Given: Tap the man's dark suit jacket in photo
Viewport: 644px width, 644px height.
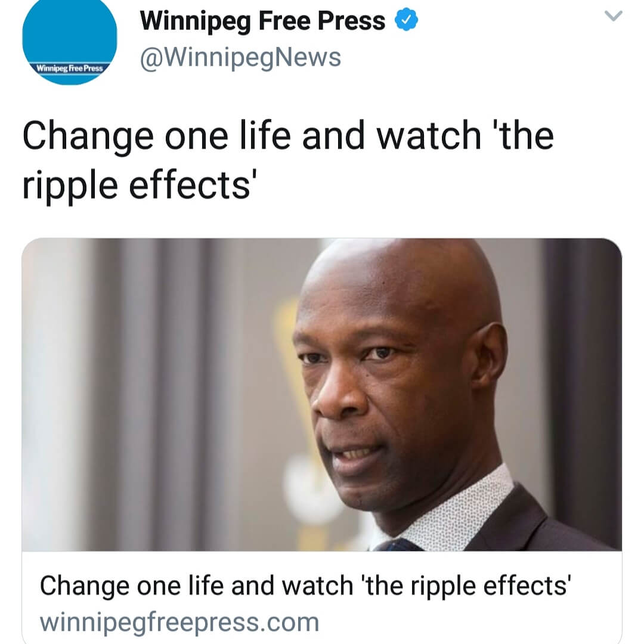Looking at the screenshot, I should coord(546,526).
